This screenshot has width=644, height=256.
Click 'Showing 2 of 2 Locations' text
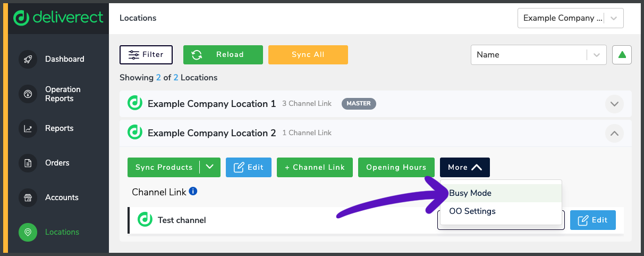(168, 78)
